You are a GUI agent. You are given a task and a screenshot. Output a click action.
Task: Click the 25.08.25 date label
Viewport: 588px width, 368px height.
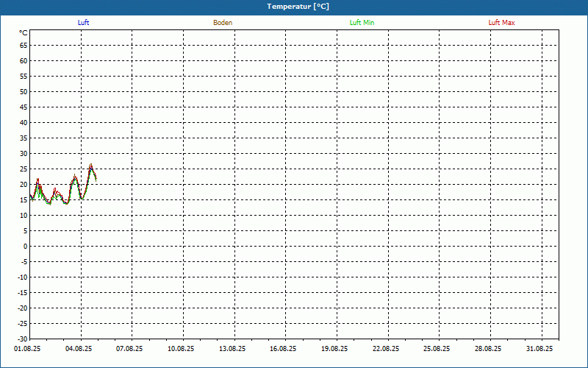pos(437,349)
